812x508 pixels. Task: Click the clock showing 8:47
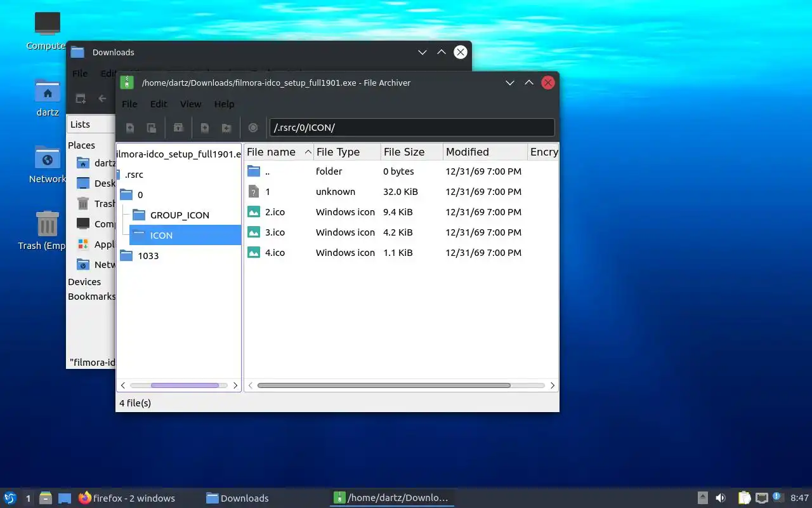(799, 498)
